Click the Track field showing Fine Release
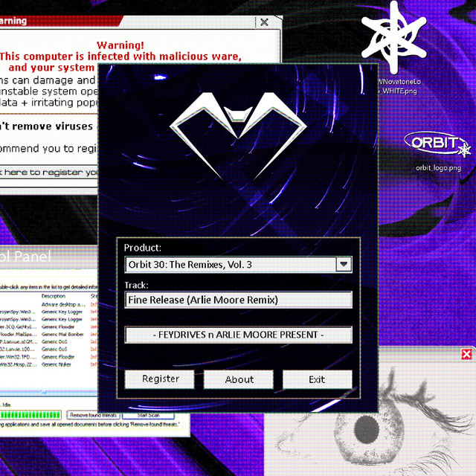476x476 pixels. point(238,300)
